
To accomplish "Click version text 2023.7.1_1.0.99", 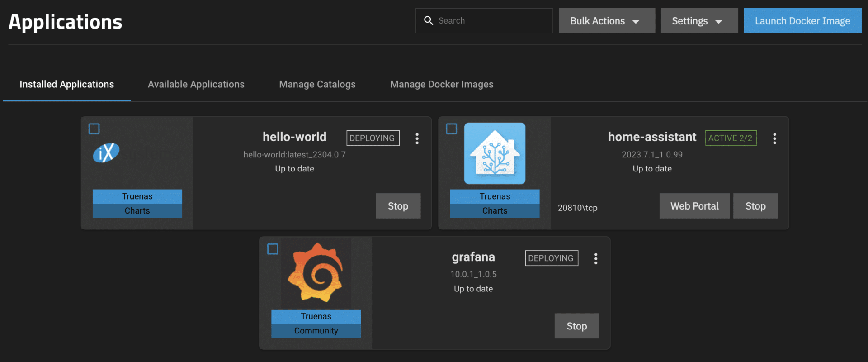I will [652, 154].
